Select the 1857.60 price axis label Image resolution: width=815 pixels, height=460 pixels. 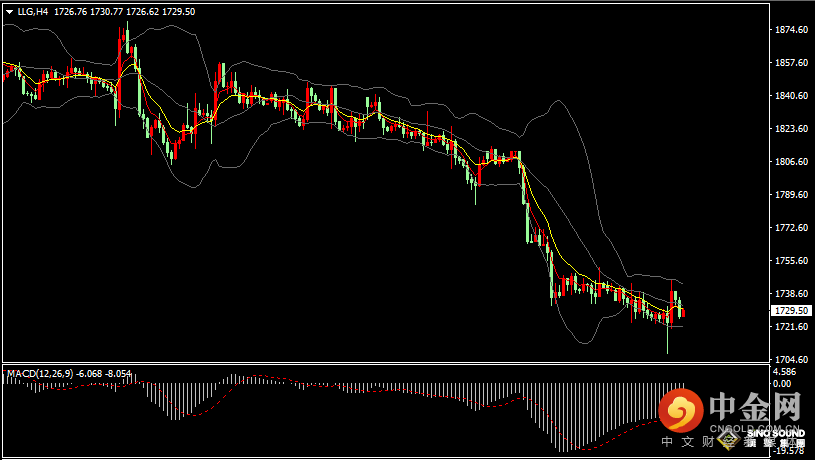(791, 63)
